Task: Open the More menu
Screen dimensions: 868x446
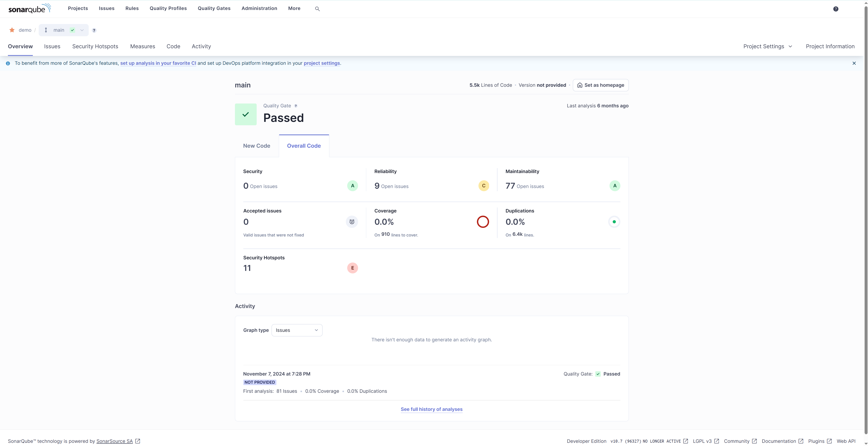Action: [x=294, y=8]
